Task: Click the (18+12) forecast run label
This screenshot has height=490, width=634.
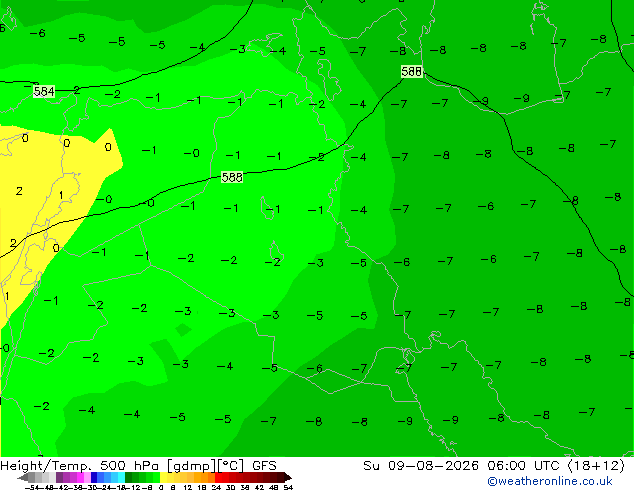Action: click(x=596, y=466)
